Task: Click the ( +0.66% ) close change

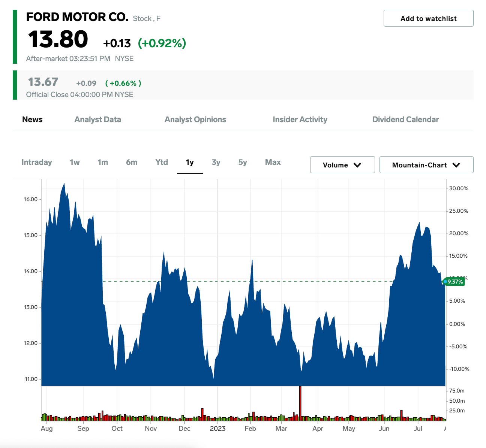Action: [123, 83]
